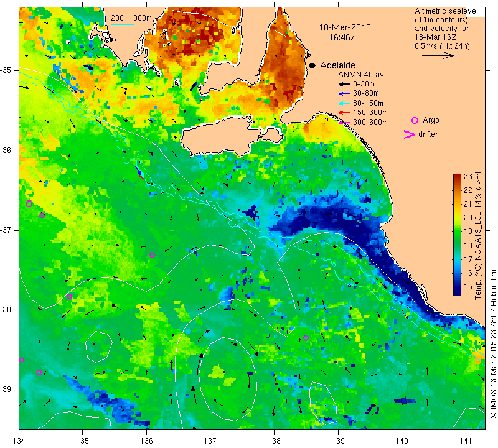
Task: Click longitude tick label 139
Action: [338, 441]
